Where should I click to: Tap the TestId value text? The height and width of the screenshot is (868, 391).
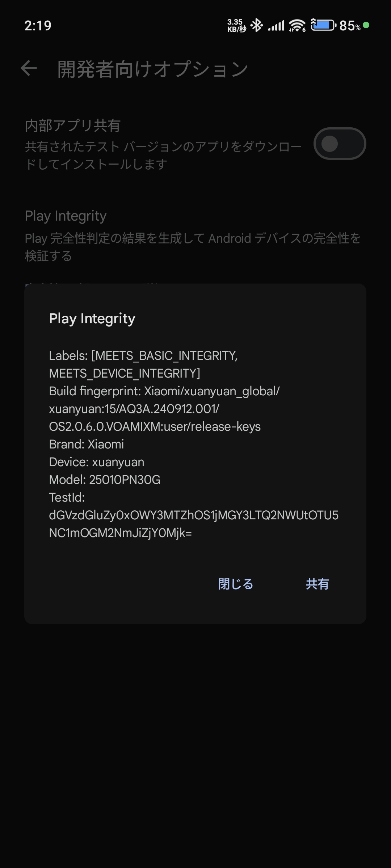[194, 524]
